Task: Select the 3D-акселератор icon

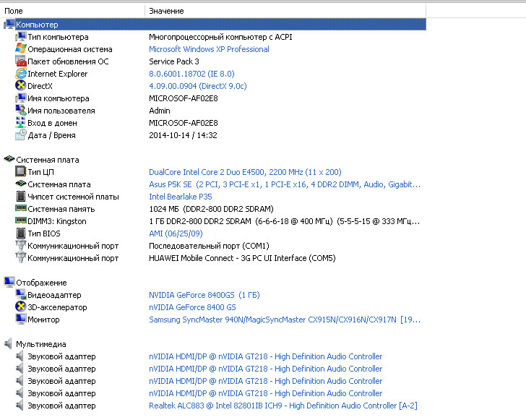Action: pos(21,307)
